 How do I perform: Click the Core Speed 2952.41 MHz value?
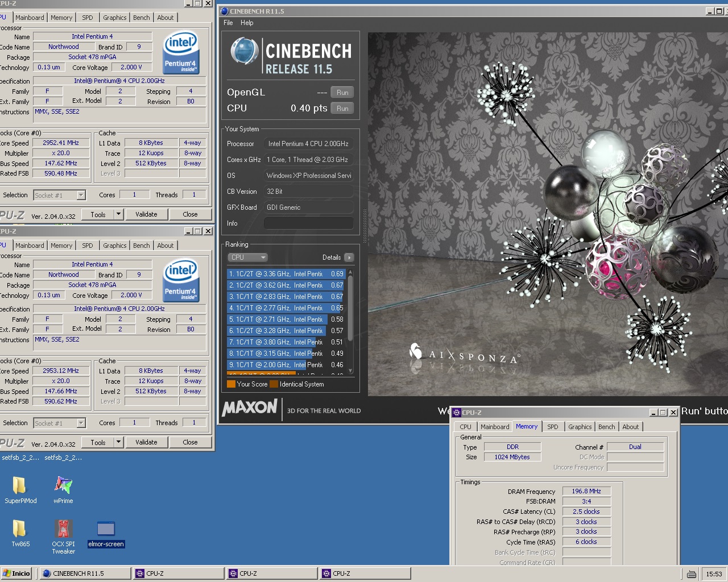(61, 143)
